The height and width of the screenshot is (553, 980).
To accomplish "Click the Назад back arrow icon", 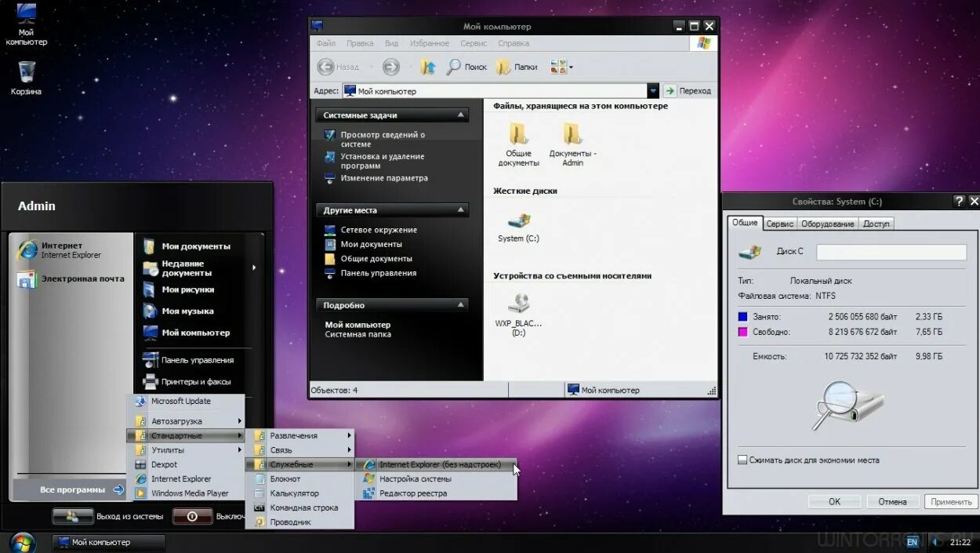I will 326,67.
